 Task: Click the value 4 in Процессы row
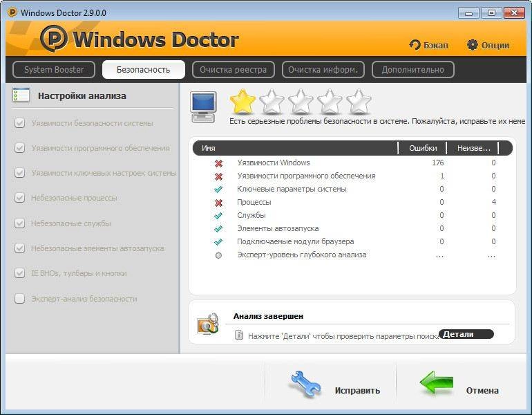point(494,202)
